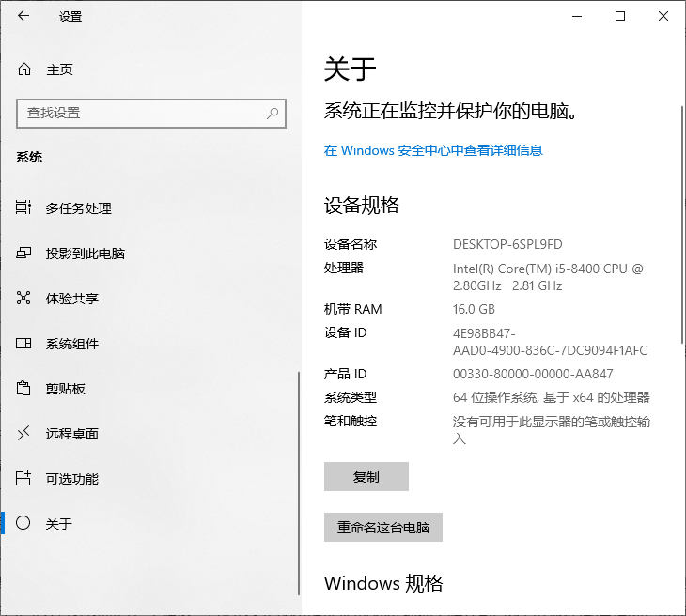Go to 可选功能 settings
This screenshot has height=616, width=686.
pyautogui.click(x=72, y=479)
